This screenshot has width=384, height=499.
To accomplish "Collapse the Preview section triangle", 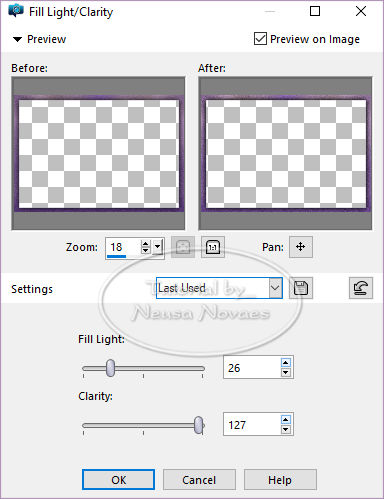I will tap(17, 39).
